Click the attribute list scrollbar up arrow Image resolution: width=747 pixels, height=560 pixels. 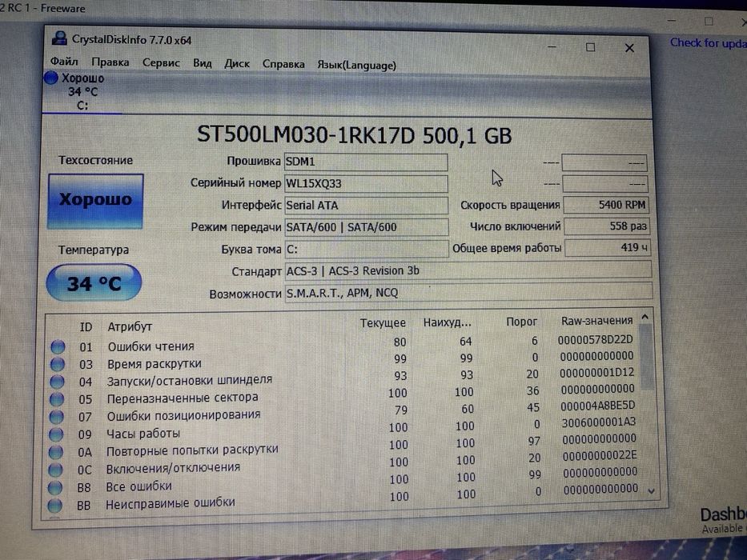point(645,317)
